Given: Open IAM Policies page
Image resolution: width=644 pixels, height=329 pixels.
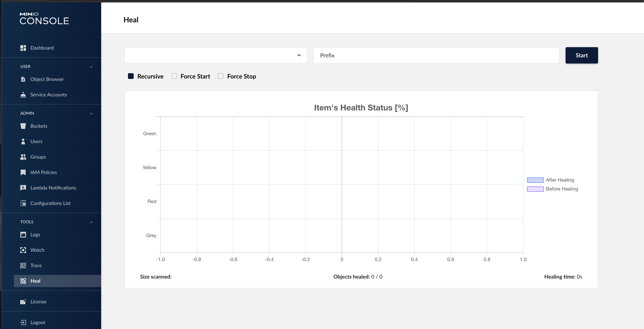Looking at the screenshot, I should [43, 172].
